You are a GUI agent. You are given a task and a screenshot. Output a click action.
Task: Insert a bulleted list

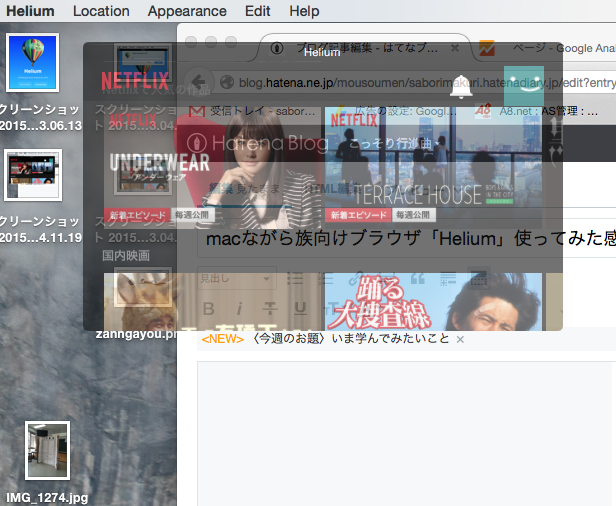[x=295, y=279]
